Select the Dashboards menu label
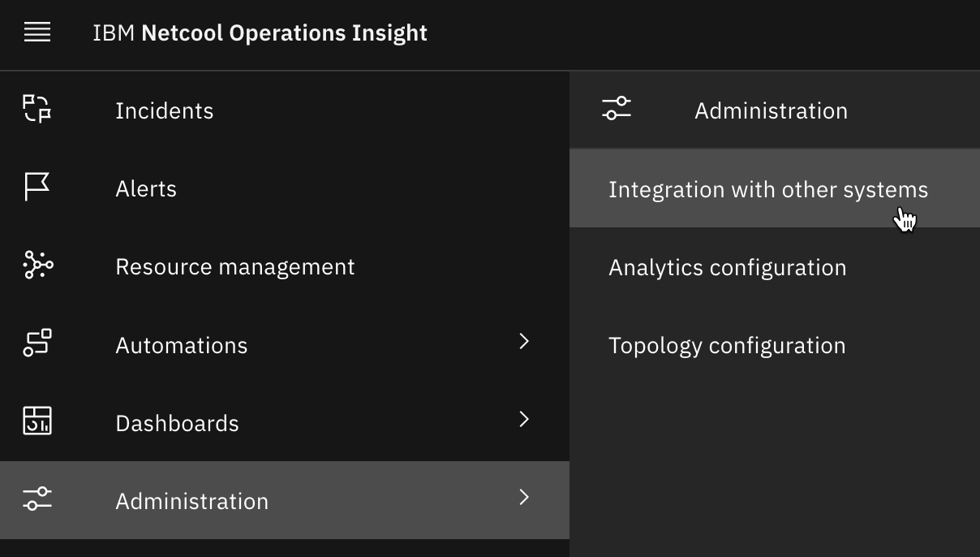This screenshot has width=980, height=557. pos(177,423)
